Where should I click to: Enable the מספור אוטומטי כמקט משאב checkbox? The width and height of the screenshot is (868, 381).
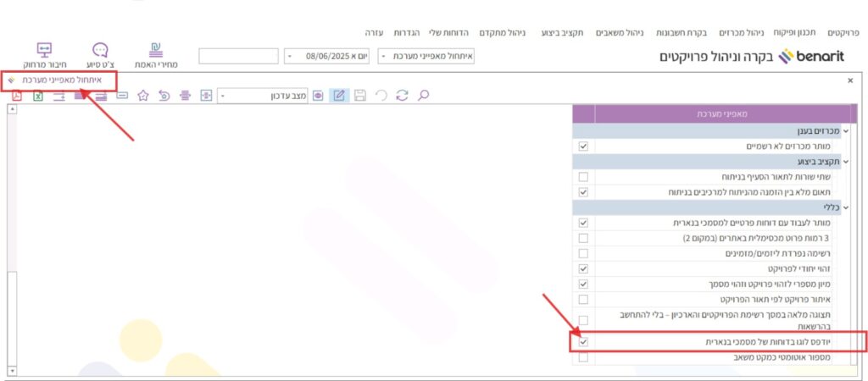point(583,357)
